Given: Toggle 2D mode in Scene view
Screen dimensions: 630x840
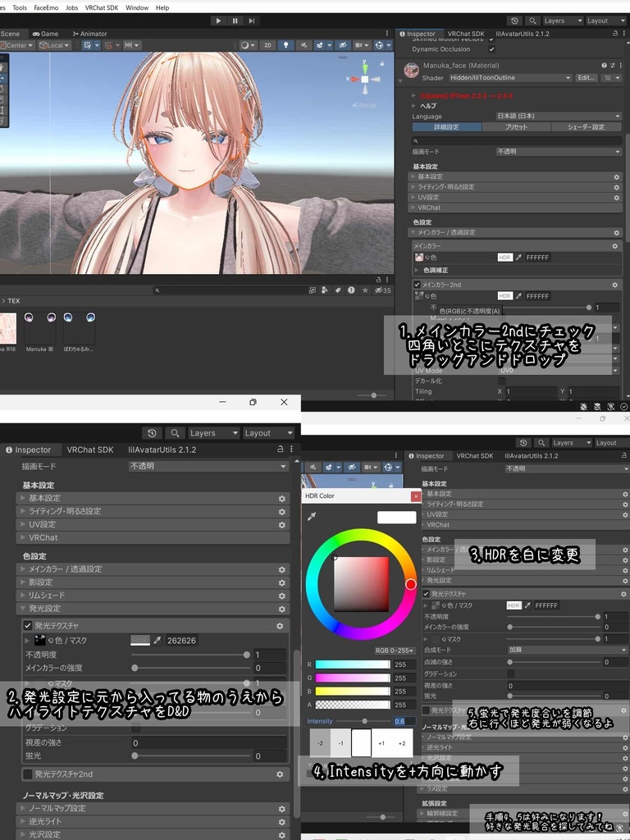Looking at the screenshot, I should (268, 46).
